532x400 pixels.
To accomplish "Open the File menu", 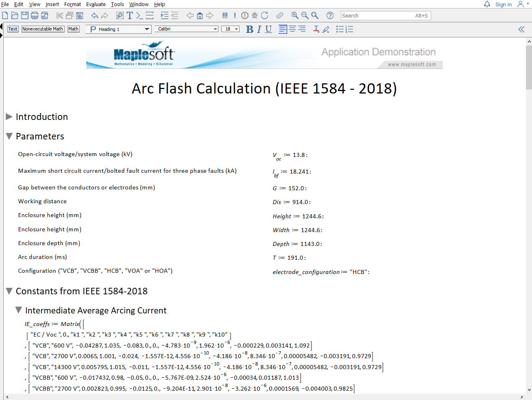I will 5,4.
